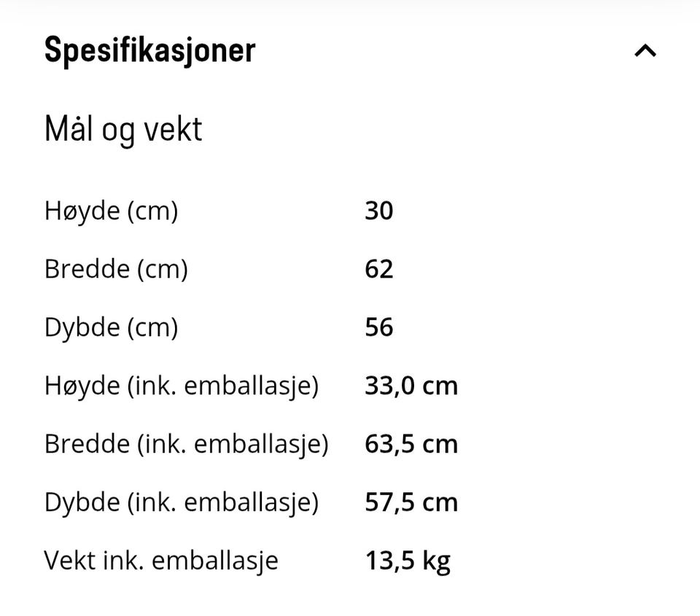Click the word vekt in subheading
The height and width of the screenshot is (616, 700).
coord(172,130)
